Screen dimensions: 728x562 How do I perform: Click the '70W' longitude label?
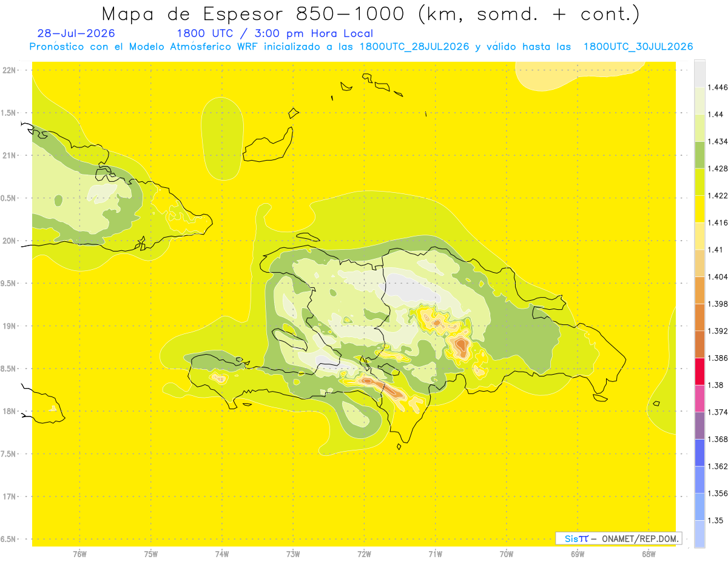[x=507, y=554]
